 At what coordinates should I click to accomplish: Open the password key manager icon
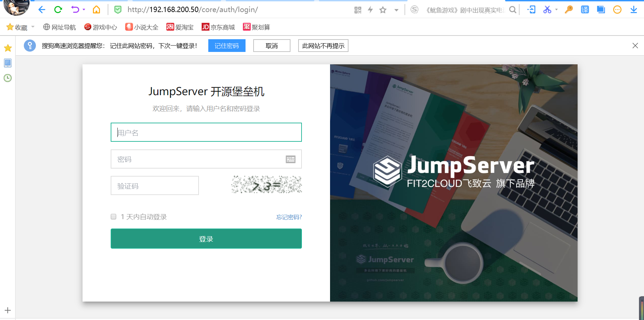point(569,10)
